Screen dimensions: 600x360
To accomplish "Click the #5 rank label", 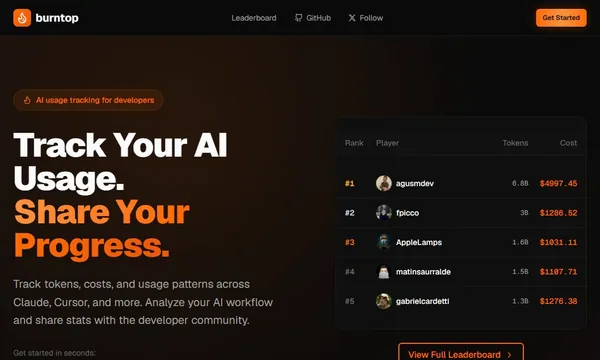I will tap(350, 301).
